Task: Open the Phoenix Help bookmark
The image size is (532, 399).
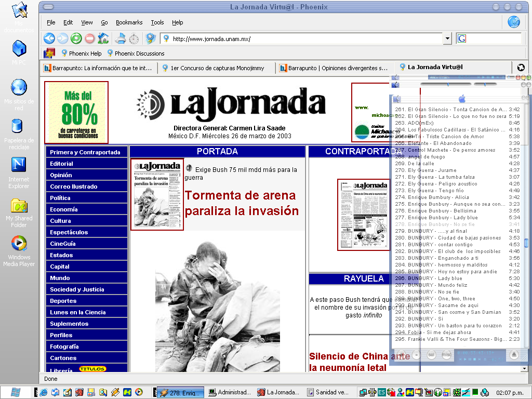Action: point(81,54)
